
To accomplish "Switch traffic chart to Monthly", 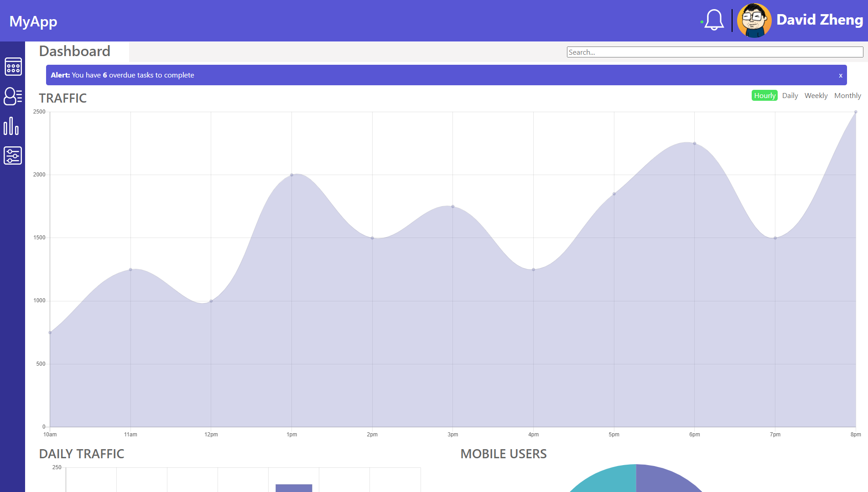I will (847, 95).
